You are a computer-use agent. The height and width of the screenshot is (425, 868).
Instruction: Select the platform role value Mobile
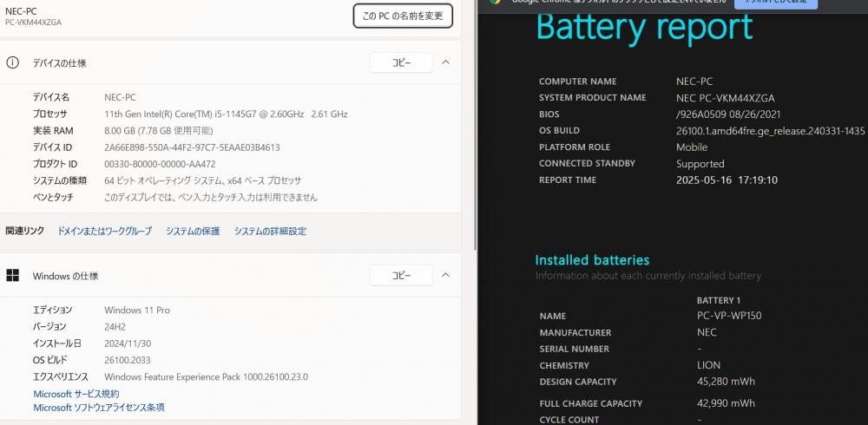pyautogui.click(x=692, y=147)
